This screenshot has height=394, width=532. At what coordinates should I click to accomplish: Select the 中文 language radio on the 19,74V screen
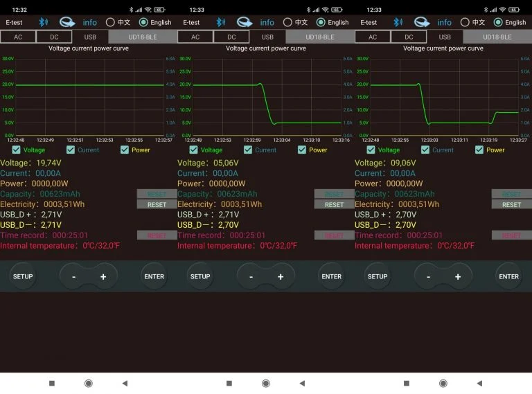click(x=110, y=22)
